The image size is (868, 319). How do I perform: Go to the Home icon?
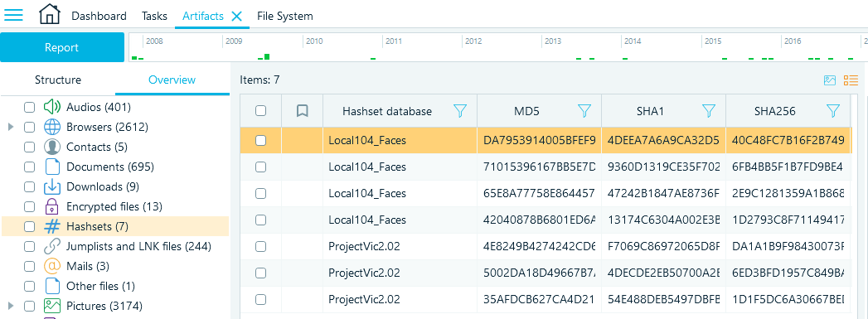[49, 14]
